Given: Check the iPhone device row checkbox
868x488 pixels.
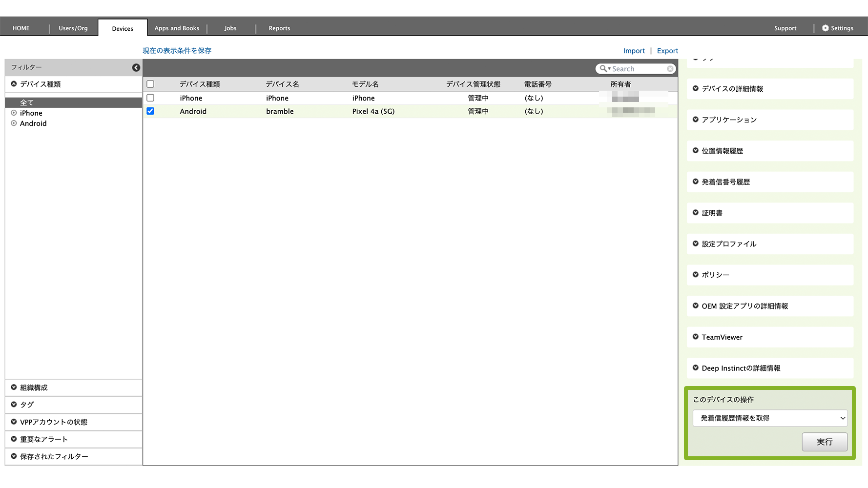Looking at the screenshot, I should pos(150,98).
